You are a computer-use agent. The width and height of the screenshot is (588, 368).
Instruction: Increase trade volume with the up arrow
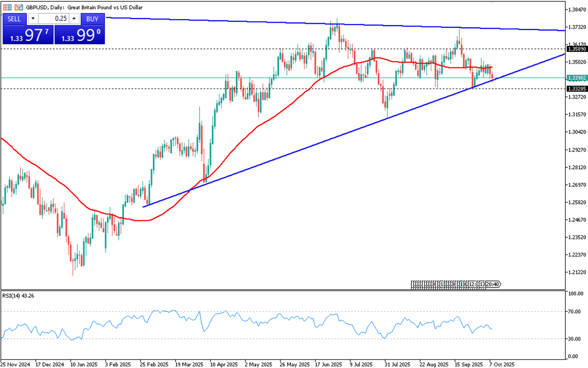tap(74, 19)
